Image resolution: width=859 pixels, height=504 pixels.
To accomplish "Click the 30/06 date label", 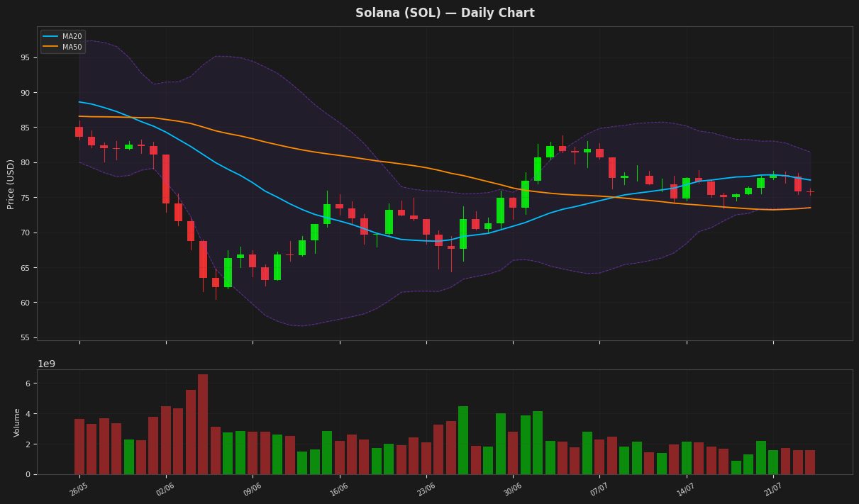I will [x=512, y=489].
